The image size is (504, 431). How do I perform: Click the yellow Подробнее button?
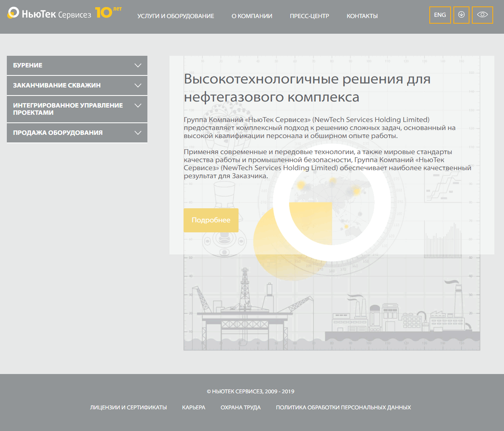click(211, 220)
